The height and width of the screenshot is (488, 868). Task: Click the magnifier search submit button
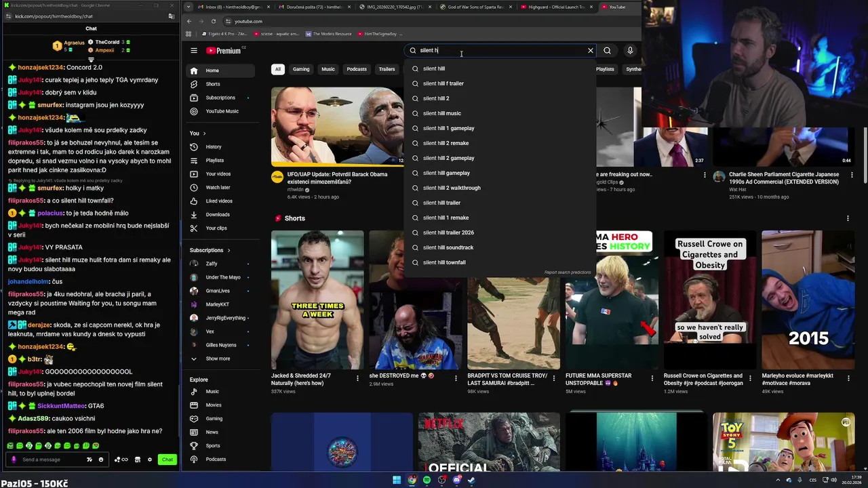point(607,50)
